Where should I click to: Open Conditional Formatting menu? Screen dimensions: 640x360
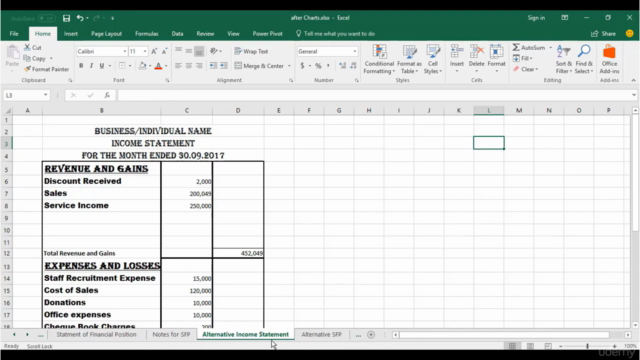click(x=379, y=60)
